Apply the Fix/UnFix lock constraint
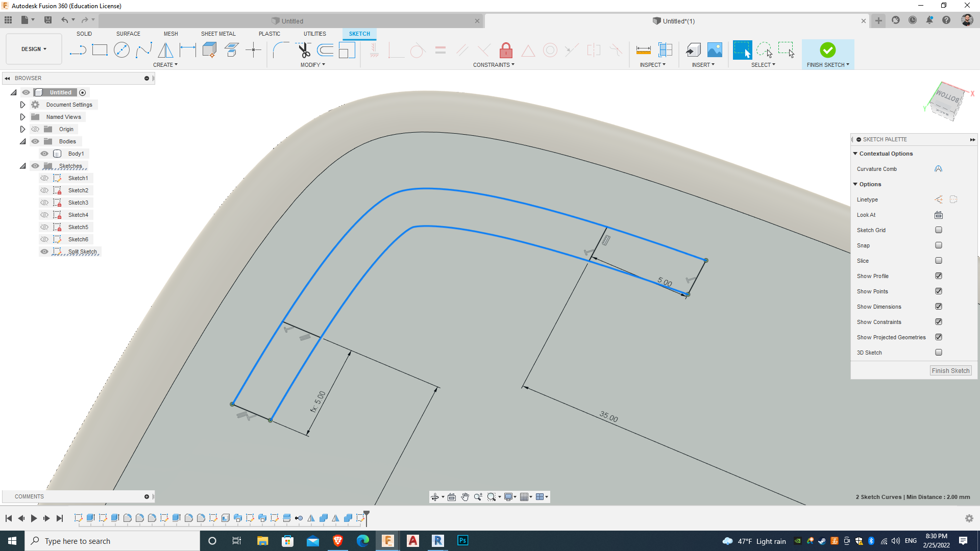This screenshot has height=551, width=980. coord(506,49)
